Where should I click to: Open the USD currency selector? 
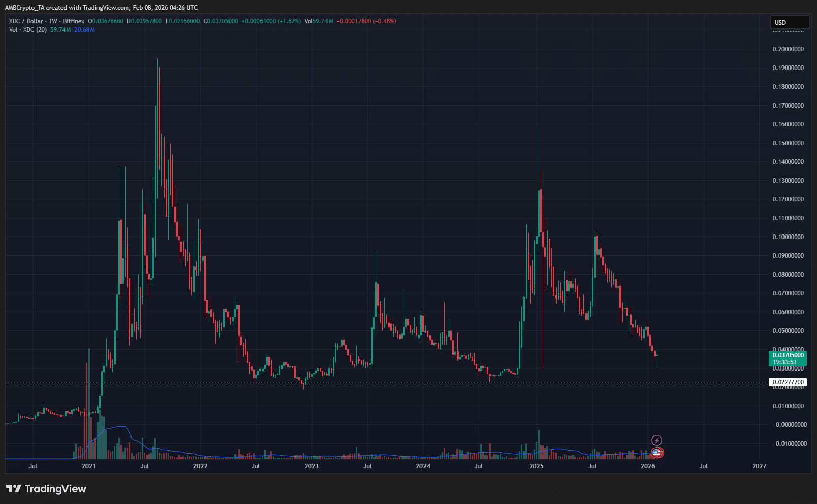point(789,22)
